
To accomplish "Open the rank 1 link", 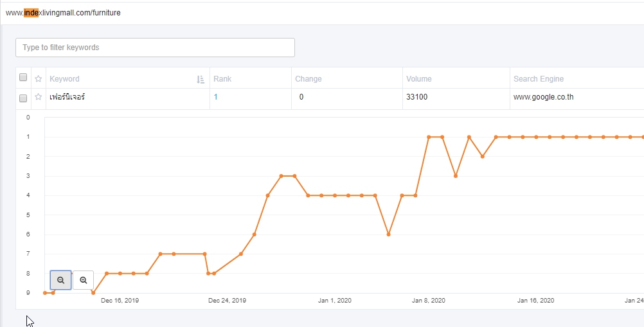I will [x=216, y=98].
